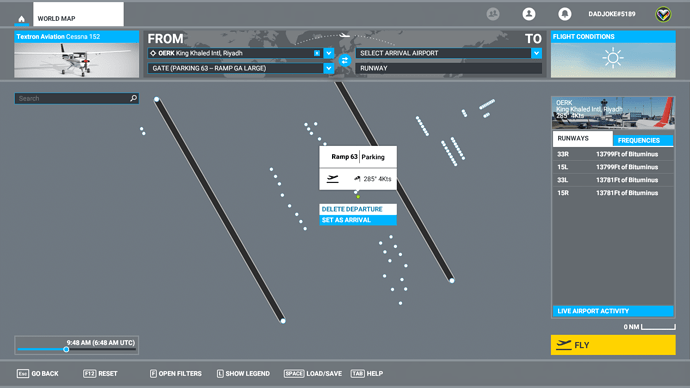Start the flight with Fly button
Viewport: 690px width, 388px height.
[x=613, y=345]
